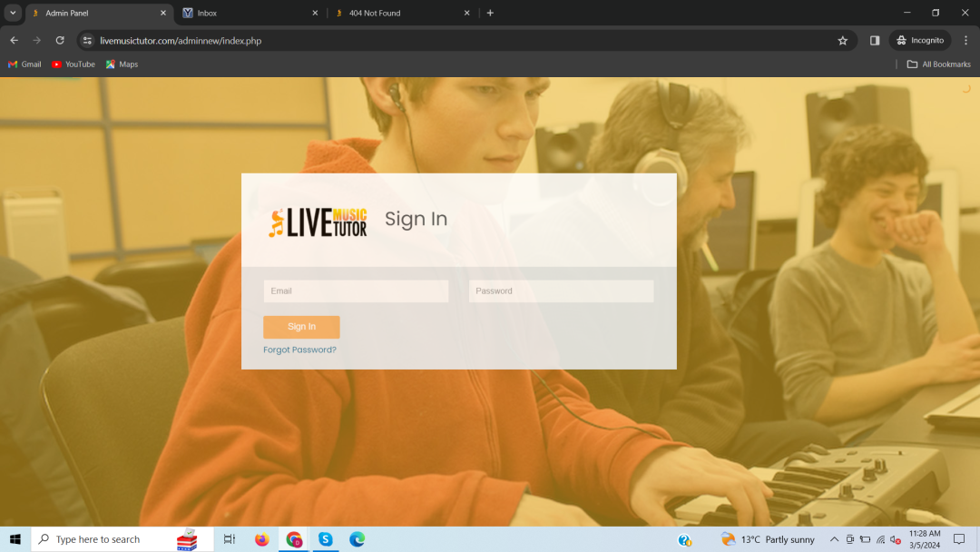Launch Skype from the taskbar

pos(325,539)
